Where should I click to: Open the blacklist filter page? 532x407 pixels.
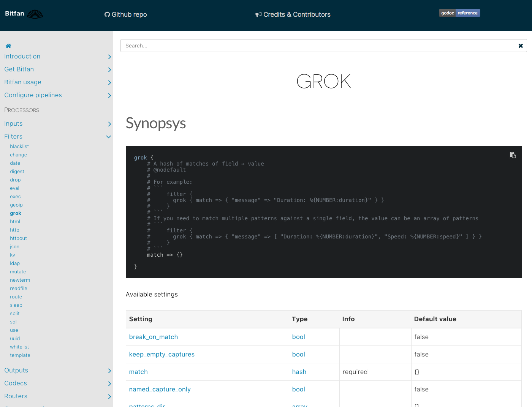(19, 147)
